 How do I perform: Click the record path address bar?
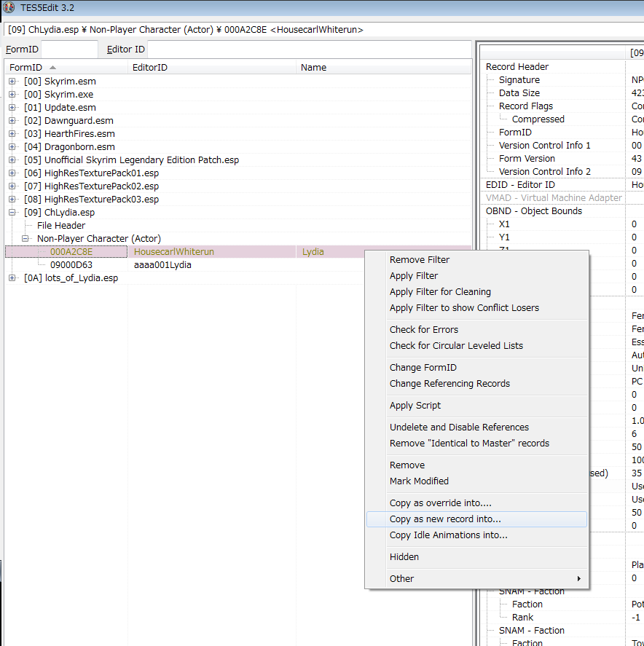coord(323,30)
